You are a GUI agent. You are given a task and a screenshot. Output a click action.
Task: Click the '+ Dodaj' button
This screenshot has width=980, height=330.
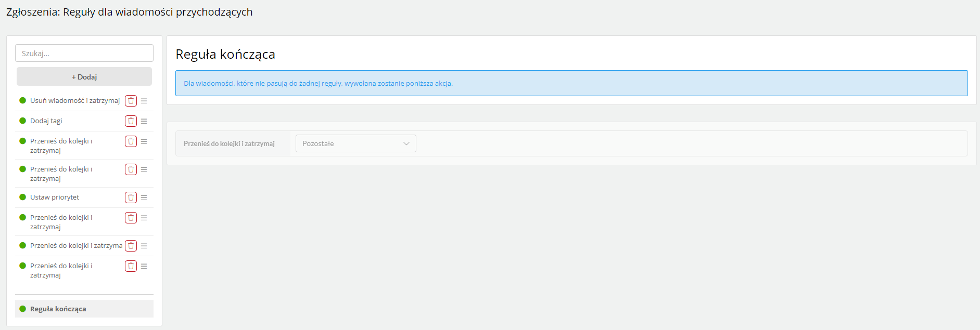pyautogui.click(x=84, y=76)
